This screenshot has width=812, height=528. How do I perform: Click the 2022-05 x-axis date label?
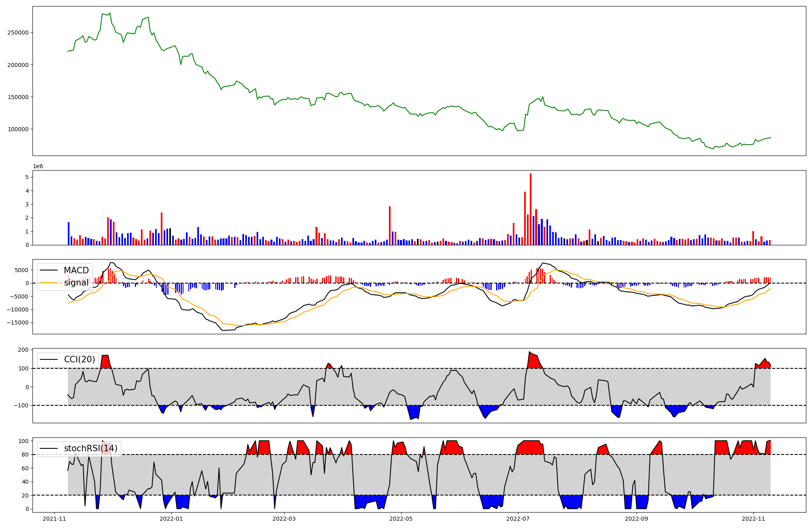coord(401,519)
